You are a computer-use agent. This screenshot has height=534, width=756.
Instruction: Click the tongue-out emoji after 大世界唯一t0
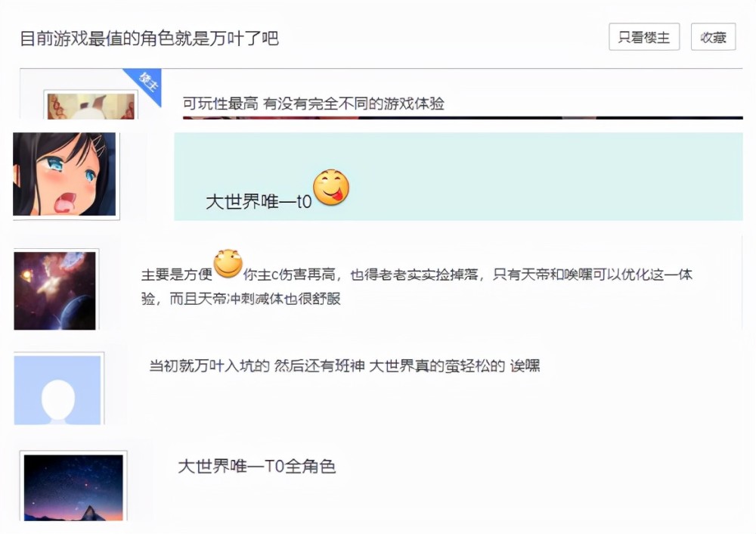331,188
